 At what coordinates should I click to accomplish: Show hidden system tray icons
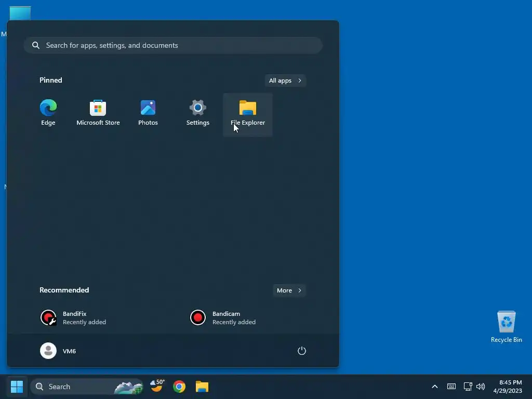click(435, 387)
